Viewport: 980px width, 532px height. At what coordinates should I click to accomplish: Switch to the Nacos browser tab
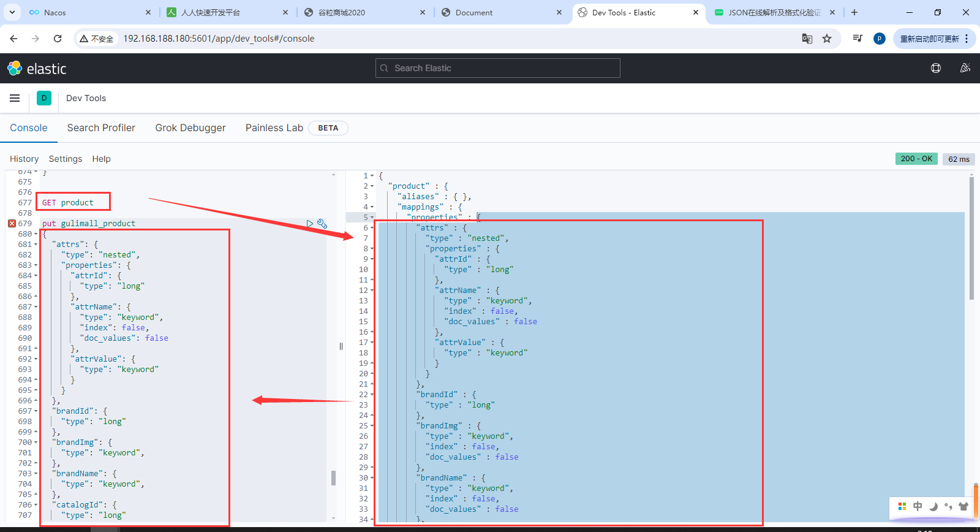90,12
